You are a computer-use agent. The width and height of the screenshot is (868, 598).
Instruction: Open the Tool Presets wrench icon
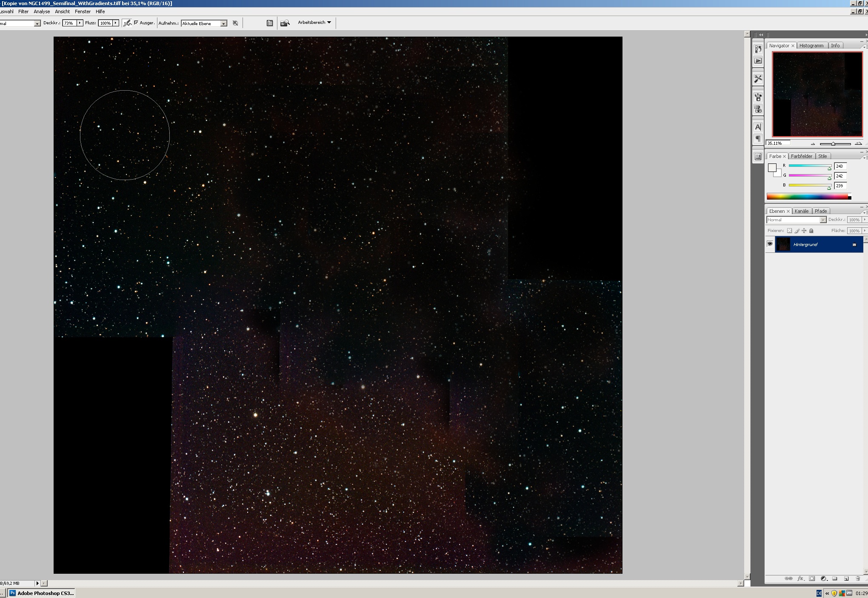click(758, 79)
